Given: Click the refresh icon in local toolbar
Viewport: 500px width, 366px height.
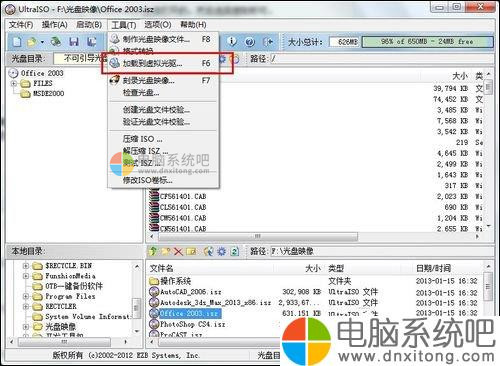Looking at the screenshot, I should point(235,252).
